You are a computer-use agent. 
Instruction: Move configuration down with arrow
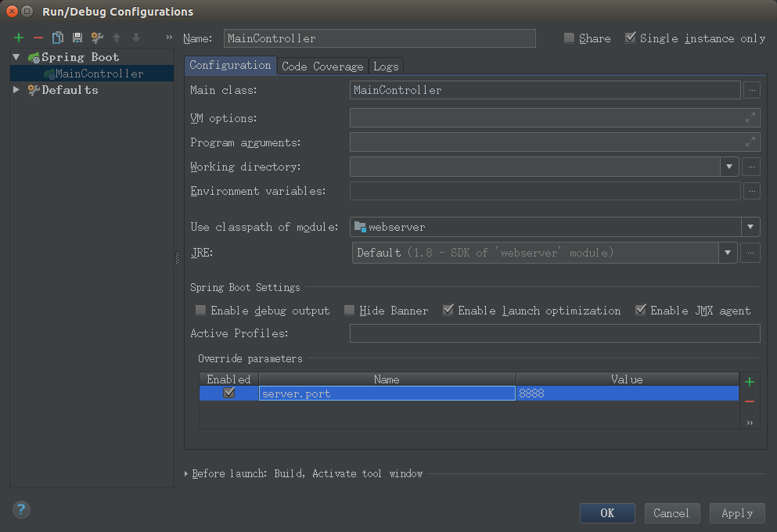[136, 38]
